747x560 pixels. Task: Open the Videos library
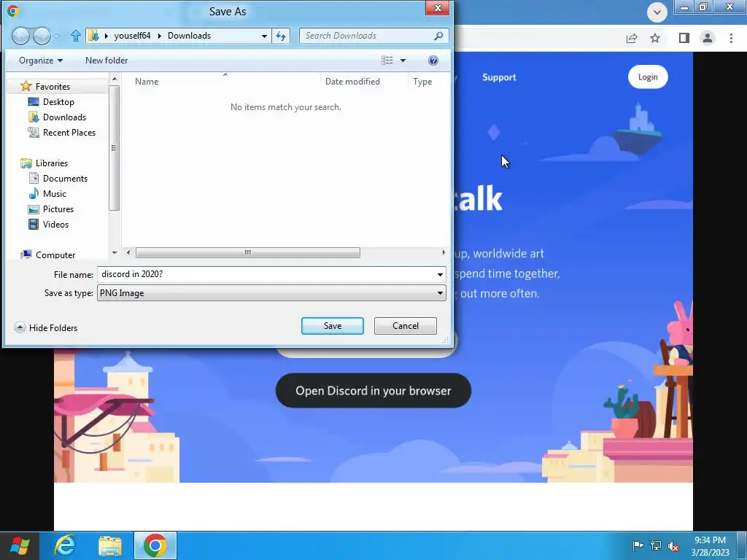[55, 224]
